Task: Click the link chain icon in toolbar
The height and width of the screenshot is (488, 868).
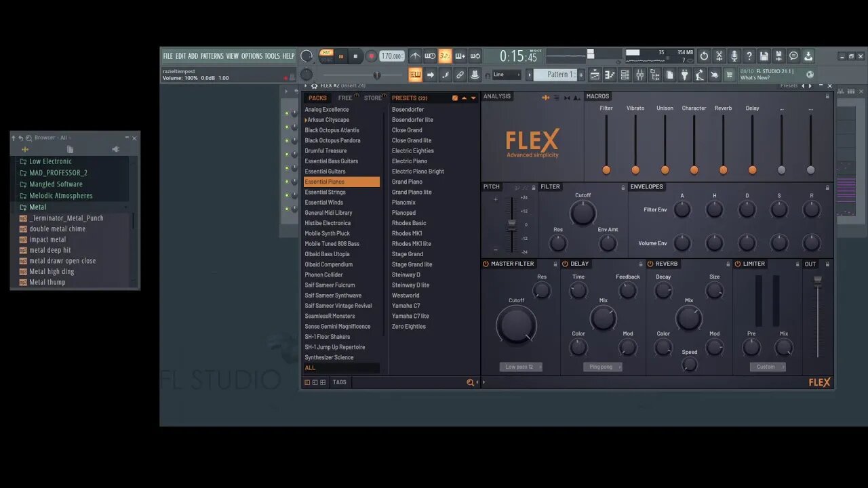Action: point(460,75)
